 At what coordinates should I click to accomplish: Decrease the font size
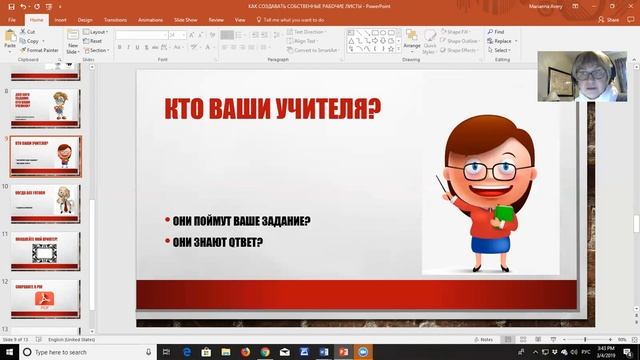[201, 36]
